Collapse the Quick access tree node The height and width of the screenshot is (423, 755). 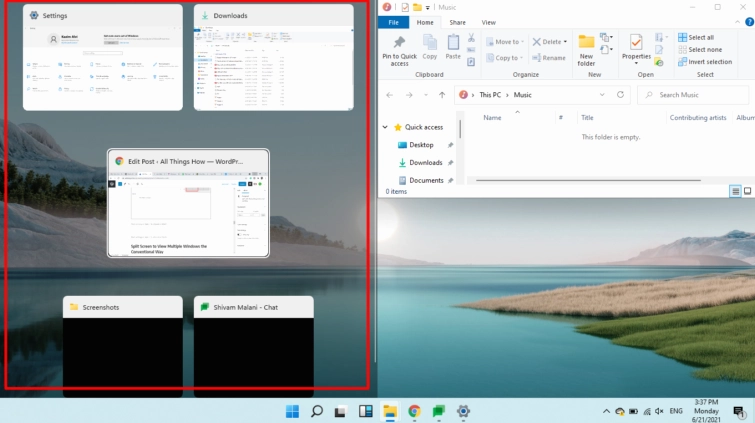[385, 128]
